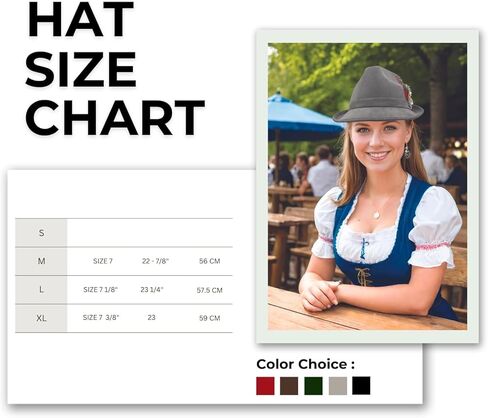The height and width of the screenshot is (418, 488).
Task: Select the red color swatch
Action: [265, 386]
